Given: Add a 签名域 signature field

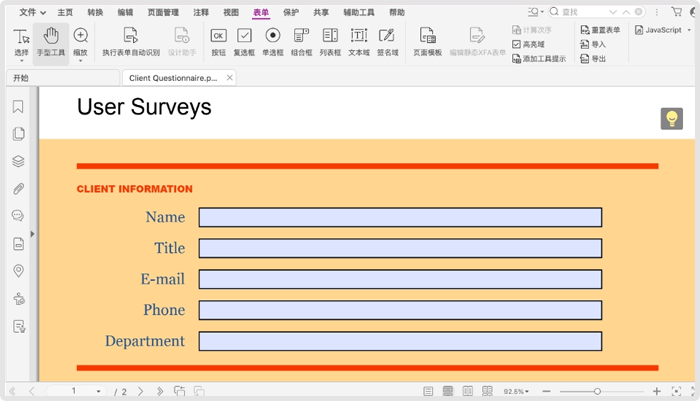Looking at the screenshot, I should [x=387, y=42].
